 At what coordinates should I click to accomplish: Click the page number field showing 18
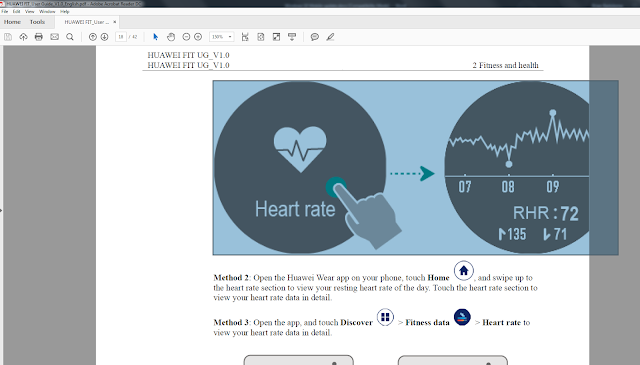121,37
